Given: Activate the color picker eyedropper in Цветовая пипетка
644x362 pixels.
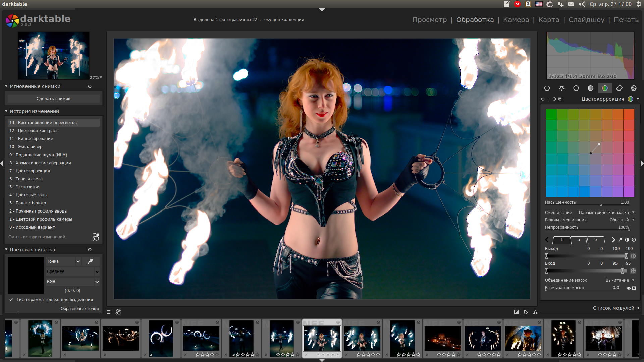Looking at the screenshot, I should [x=91, y=261].
